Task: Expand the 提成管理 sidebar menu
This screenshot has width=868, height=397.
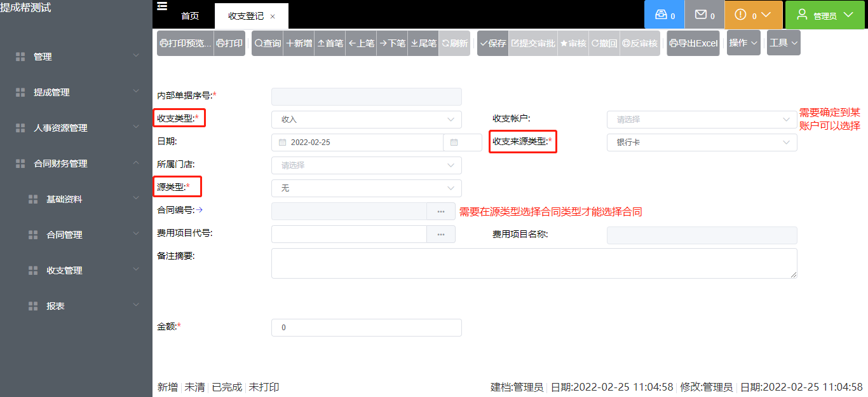Action: [76, 92]
